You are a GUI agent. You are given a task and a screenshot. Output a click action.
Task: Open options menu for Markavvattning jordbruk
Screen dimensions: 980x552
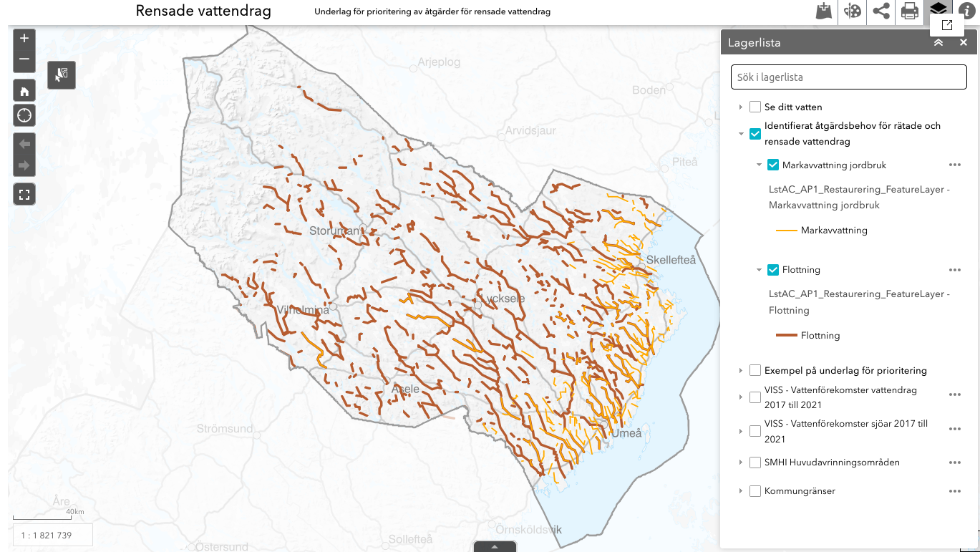pos(954,165)
